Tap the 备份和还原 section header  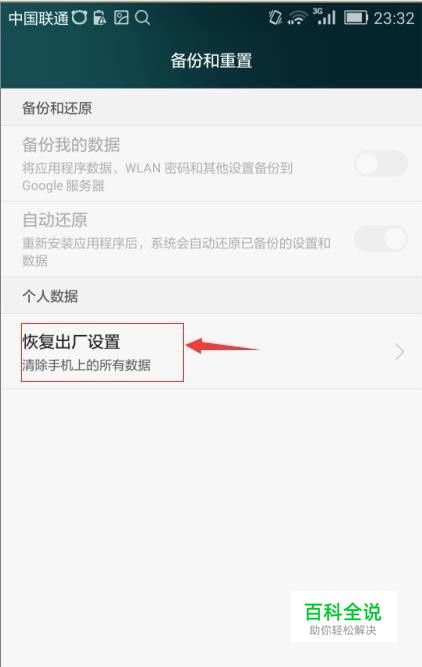[57, 108]
